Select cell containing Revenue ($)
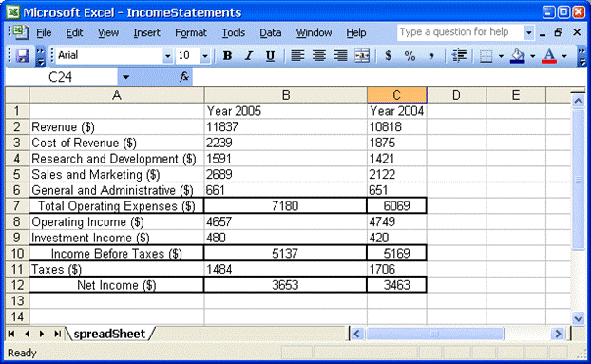 [117, 127]
